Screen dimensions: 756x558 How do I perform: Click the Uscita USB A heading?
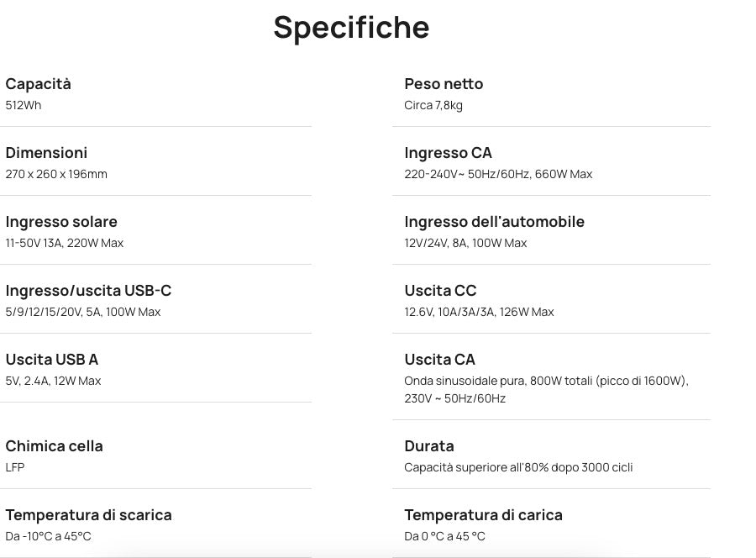[51, 360]
